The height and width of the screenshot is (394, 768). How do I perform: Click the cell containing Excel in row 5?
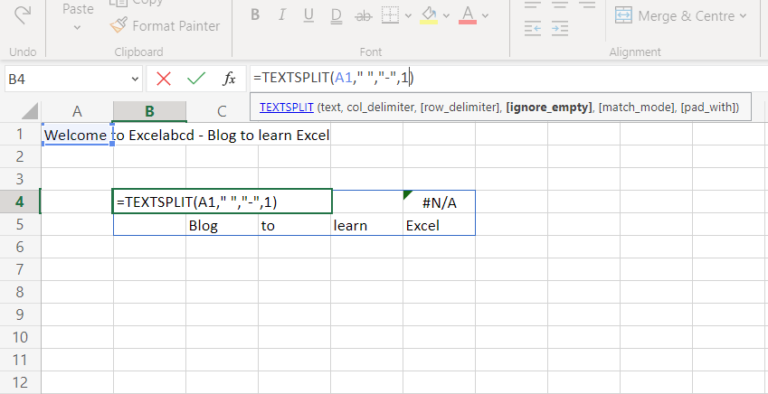pyautogui.click(x=439, y=224)
